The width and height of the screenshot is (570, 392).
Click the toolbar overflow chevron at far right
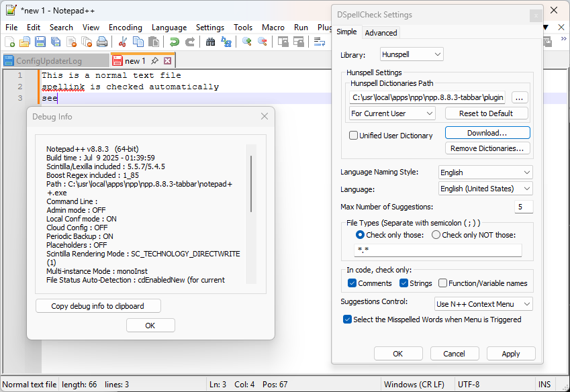(563, 38)
